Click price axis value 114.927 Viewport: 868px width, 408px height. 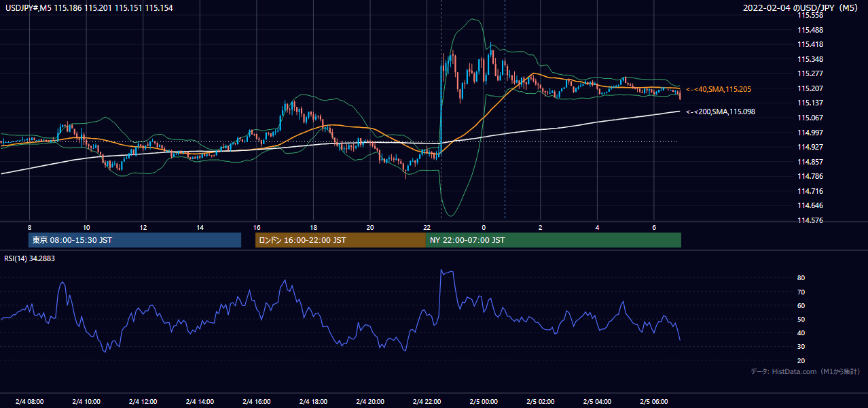click(x=810, y=147)
